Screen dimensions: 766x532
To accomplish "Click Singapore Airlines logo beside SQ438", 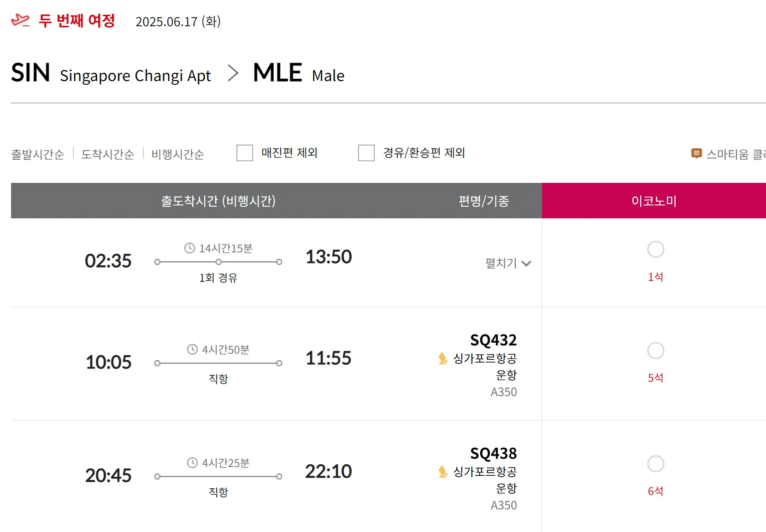I will pyautogui.click(x=443, y=472).
